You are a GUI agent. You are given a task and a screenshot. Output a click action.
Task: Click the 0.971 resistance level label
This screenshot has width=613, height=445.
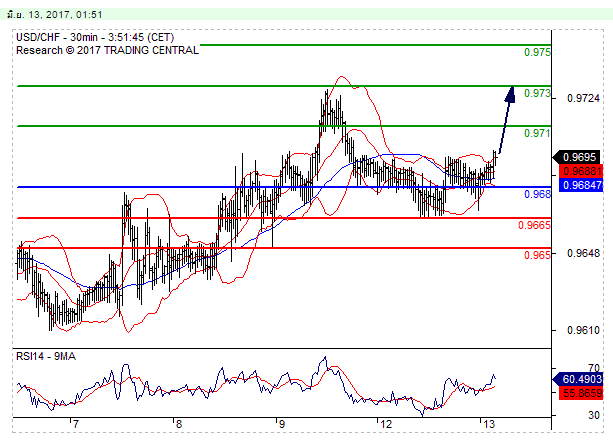[537, 133]
